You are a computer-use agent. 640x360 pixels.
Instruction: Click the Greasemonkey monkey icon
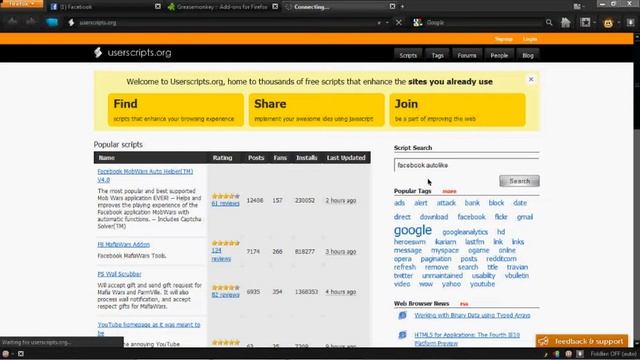(x=608, y=23)
